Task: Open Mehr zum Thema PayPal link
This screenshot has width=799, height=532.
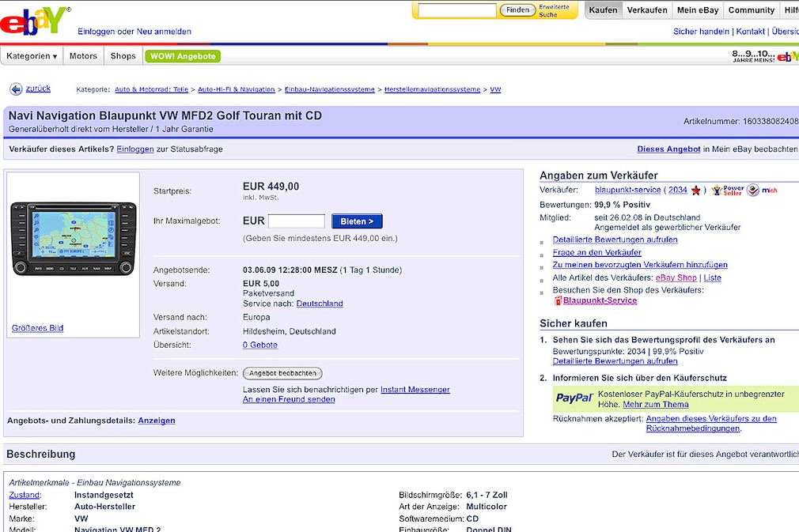Action: pos(656,405)
